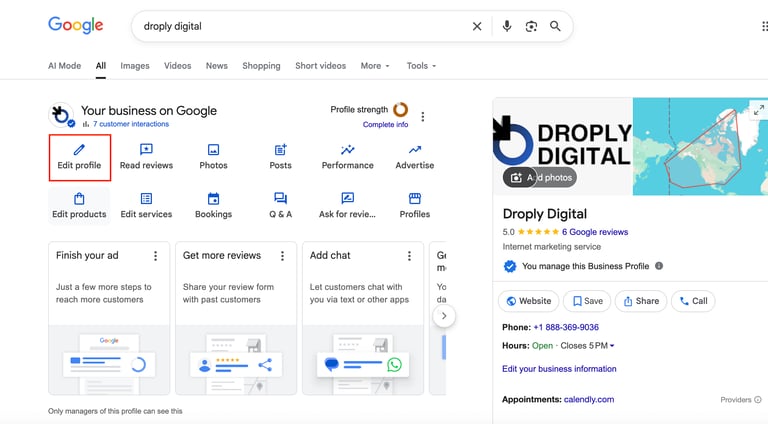Click Profile strength progress ring
Image resolution: width=768 pixels, height=424 pixels.
point(400,109)
